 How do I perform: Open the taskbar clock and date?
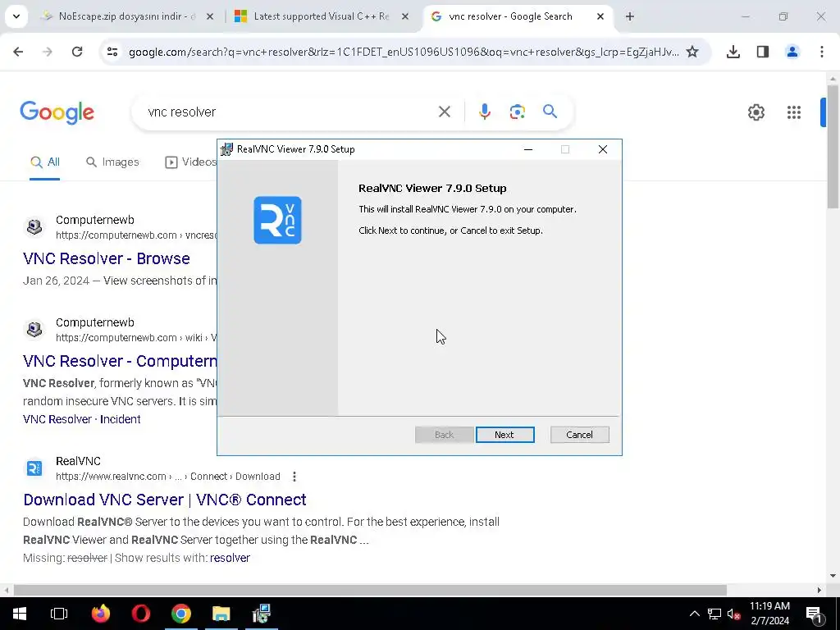pyautogui.click(x=769, y=614)
